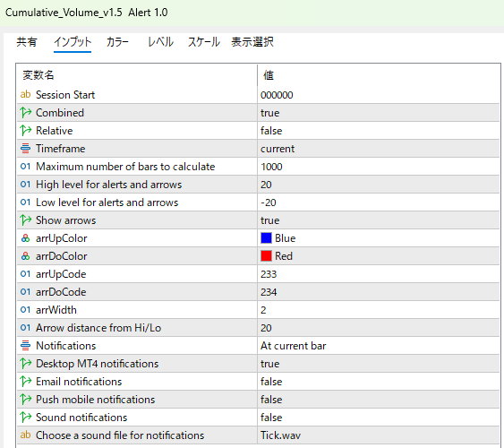504x448 pixels.
Task: Select the Desktop MT4 notifications row label
Action: point(97,364)
